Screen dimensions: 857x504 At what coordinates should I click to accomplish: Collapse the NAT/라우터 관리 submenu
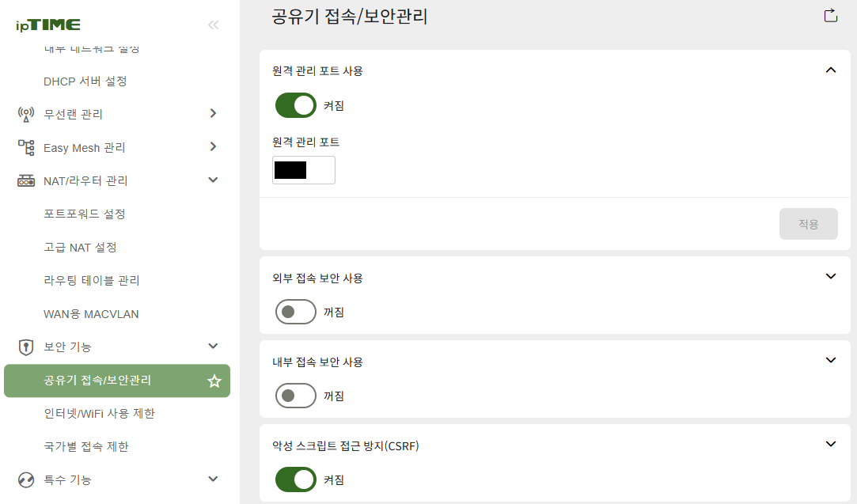coord(212,180)
